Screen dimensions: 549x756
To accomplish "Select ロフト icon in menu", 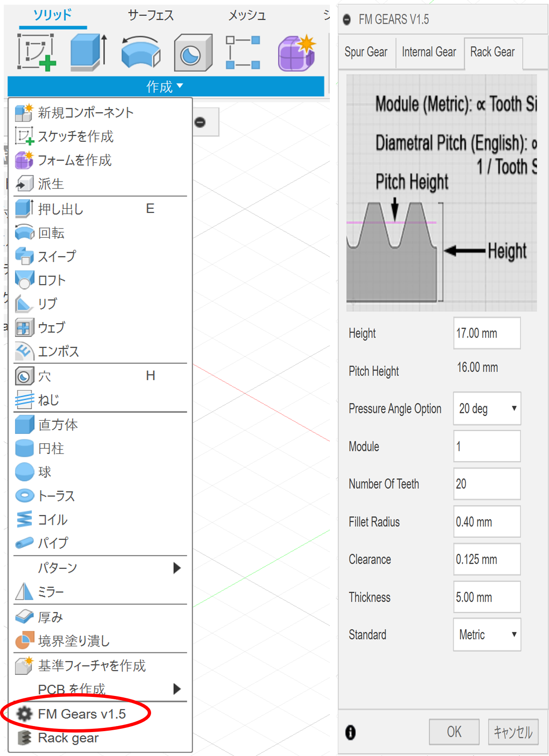I will coord(24,280).
